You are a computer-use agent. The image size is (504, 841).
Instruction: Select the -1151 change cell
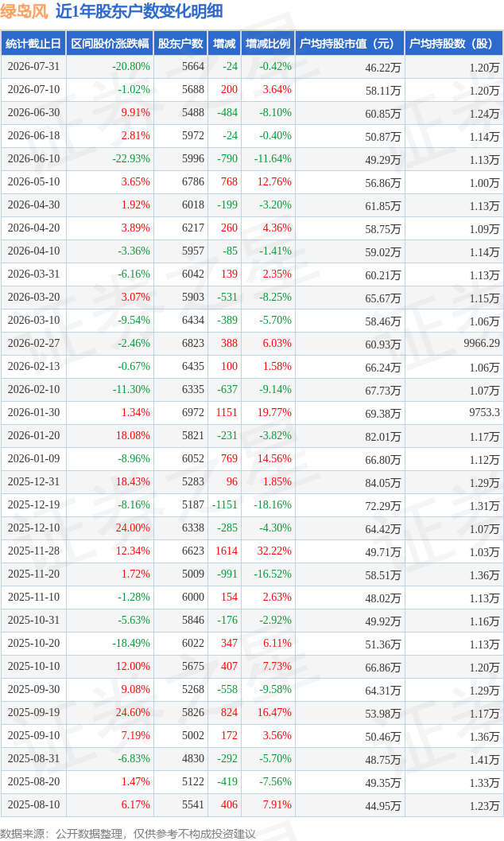tap(225, 504)
